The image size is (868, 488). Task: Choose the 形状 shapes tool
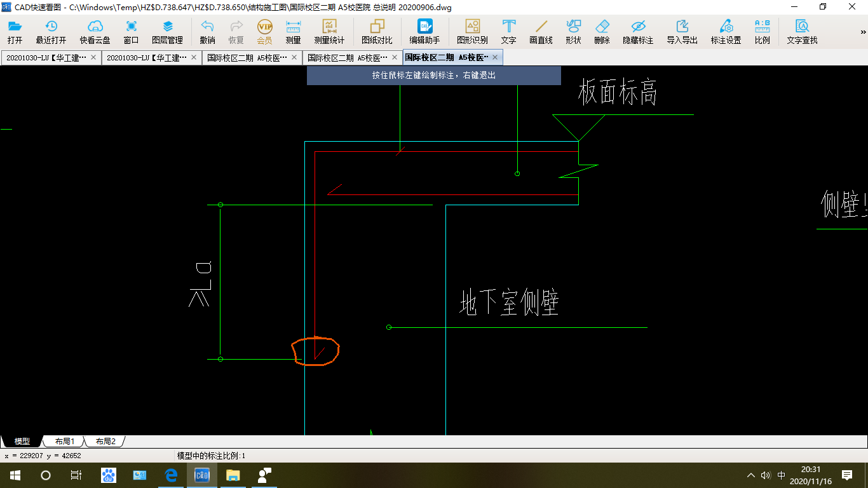573,32
